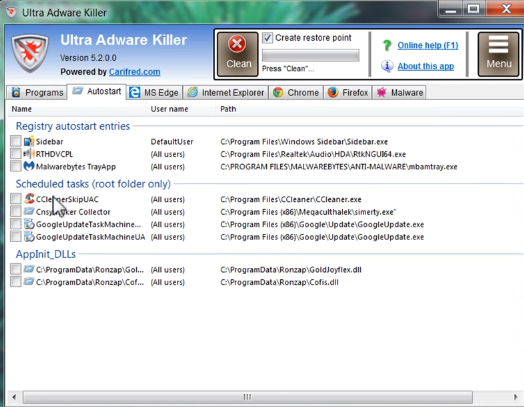
Task: Check the GoldJoyflex.dll AppInit entry
Action: pos(16,269)
